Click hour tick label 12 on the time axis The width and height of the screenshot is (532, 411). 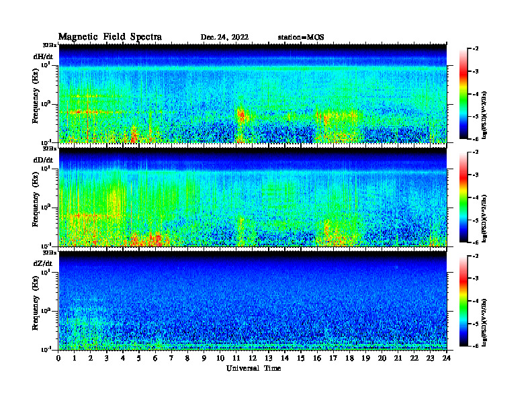[253, 359]
